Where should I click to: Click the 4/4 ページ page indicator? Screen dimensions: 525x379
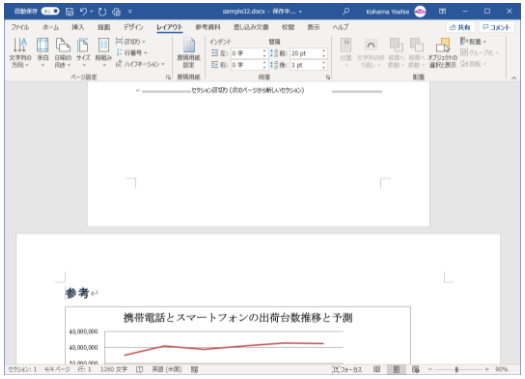point(57,369)
